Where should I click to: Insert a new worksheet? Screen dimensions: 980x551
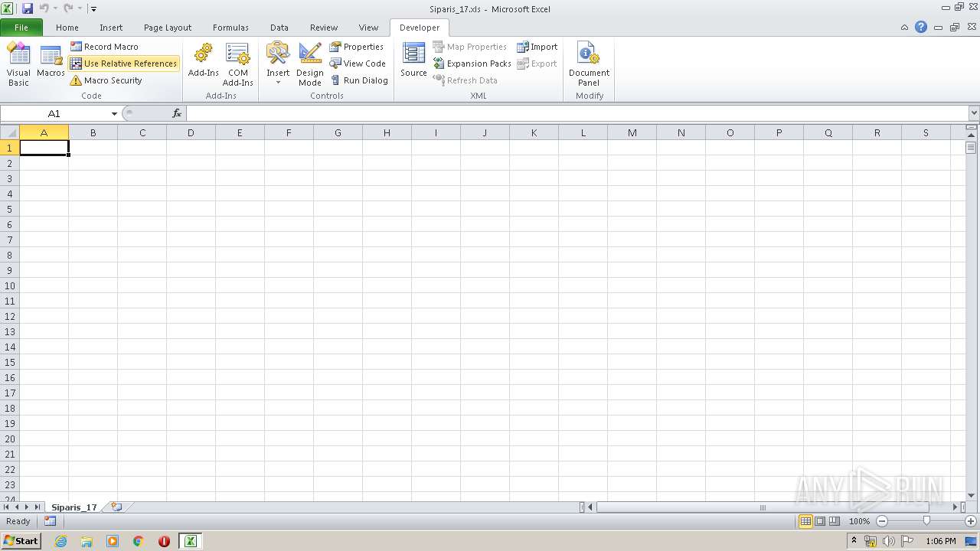tap(116, 507)
